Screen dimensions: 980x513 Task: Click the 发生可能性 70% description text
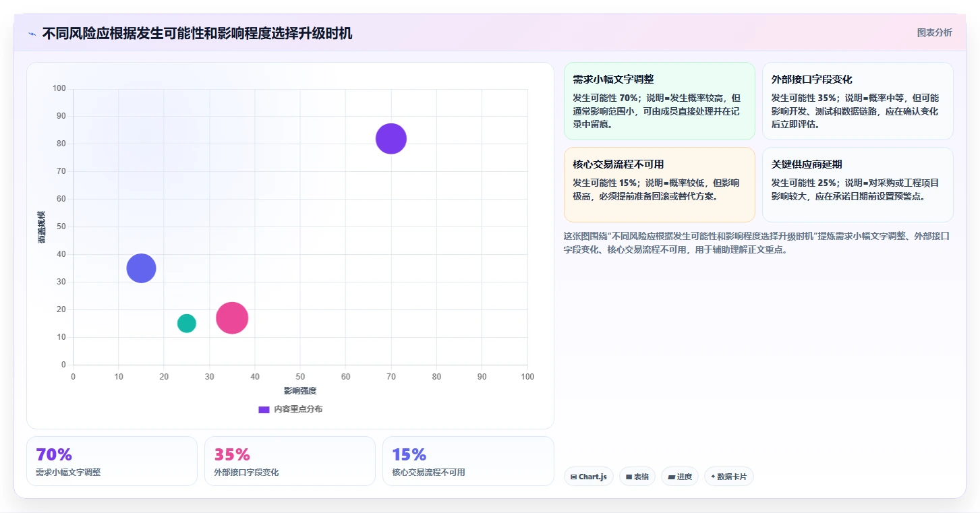657,111
